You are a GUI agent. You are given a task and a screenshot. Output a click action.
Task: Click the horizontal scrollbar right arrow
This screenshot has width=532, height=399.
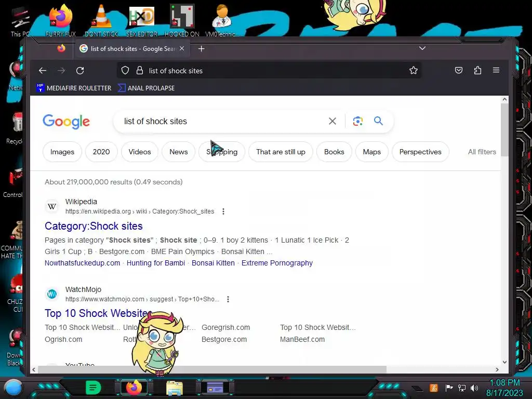(x=497, y=369)
